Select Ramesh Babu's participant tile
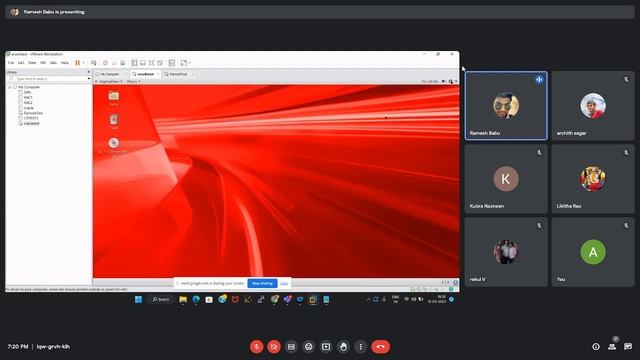The height and width of the screenshot is (360, 640). click(x=506, y=106)
